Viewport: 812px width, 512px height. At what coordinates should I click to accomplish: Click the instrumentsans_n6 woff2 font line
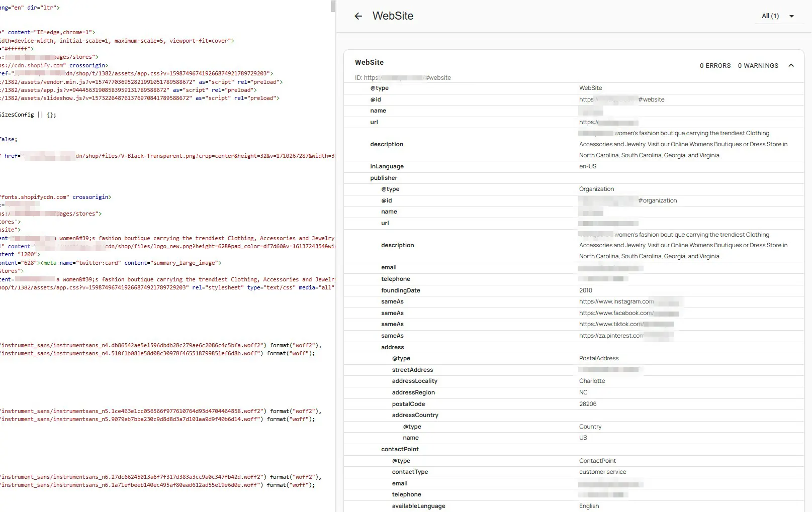tap(160, 477)
